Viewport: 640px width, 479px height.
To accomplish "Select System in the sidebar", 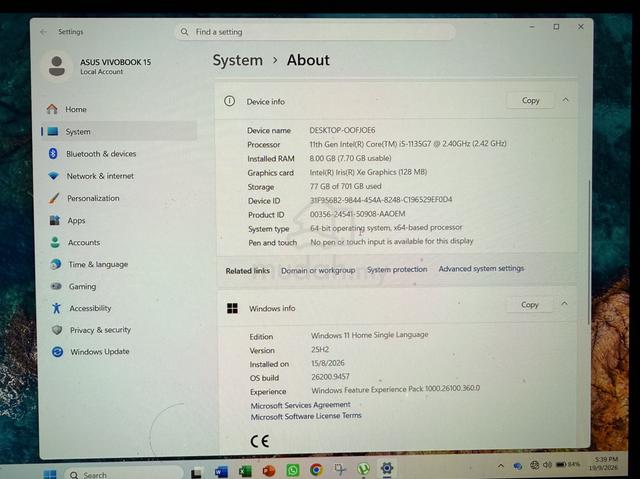I will click(118, 131).
